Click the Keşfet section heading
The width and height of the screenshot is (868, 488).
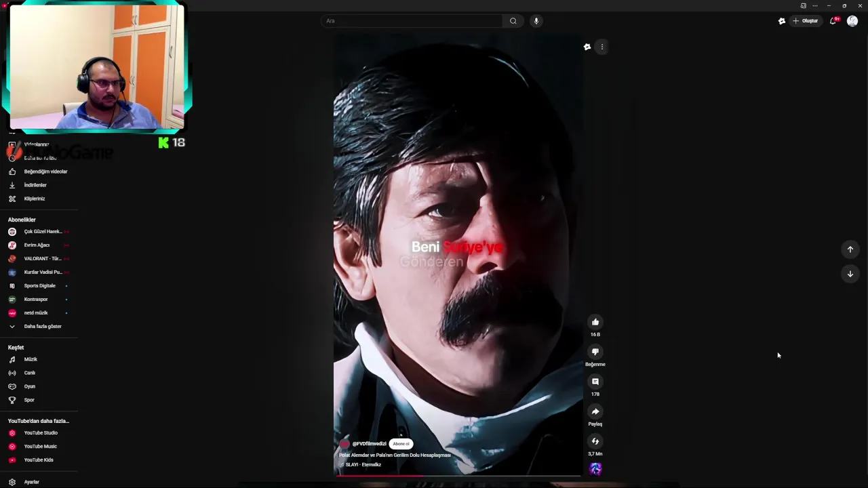pos(16,348)
